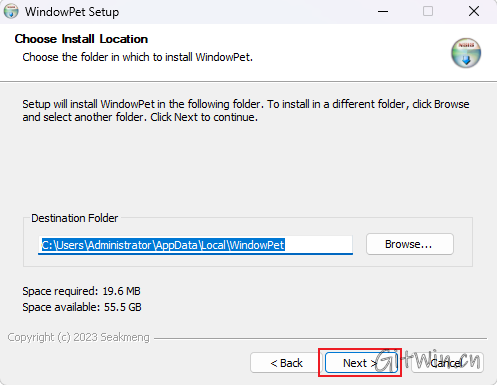Click 'Choose the folder in which to install' subtitle

138,57
